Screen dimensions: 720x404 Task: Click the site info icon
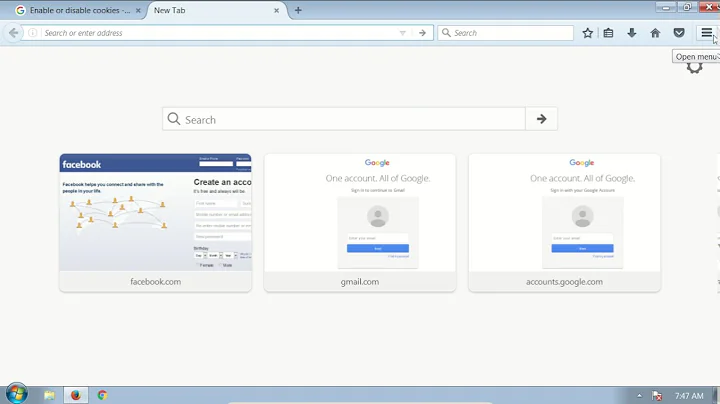(33, 33)
